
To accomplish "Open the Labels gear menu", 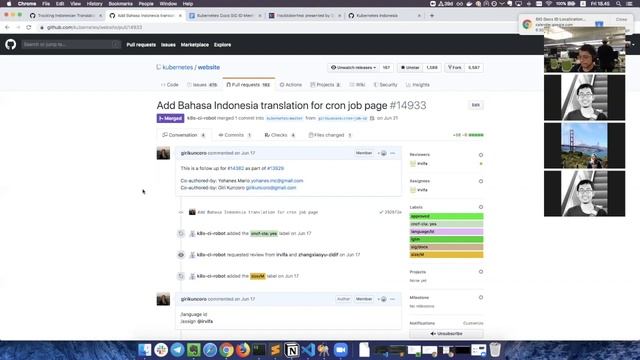I will (481, 207).
